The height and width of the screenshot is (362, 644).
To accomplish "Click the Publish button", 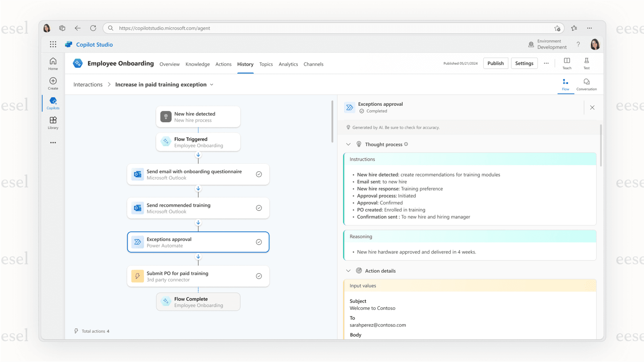I will tap(495, 63).
